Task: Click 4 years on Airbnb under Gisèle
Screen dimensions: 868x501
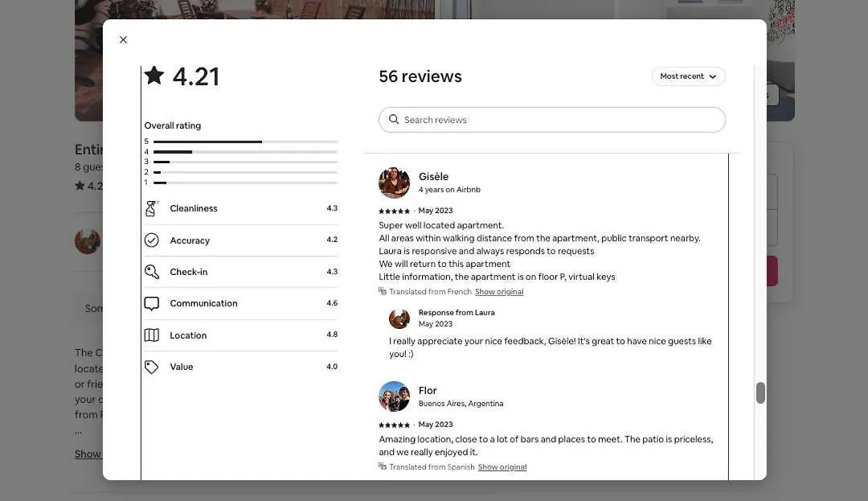Action: [449, 190]
